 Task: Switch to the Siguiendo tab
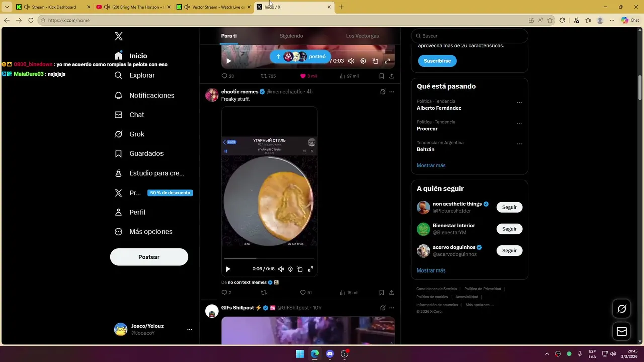tap(291, 36)
